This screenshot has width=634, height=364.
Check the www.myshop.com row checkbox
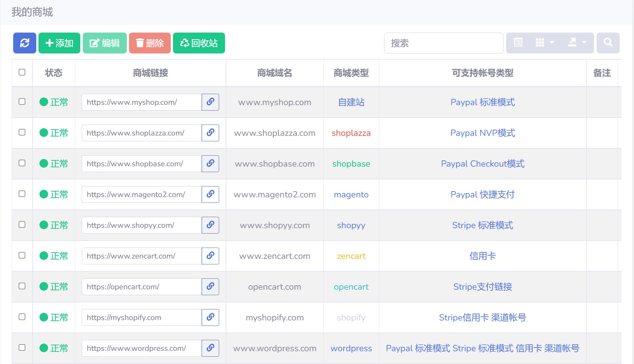(22, 101)
